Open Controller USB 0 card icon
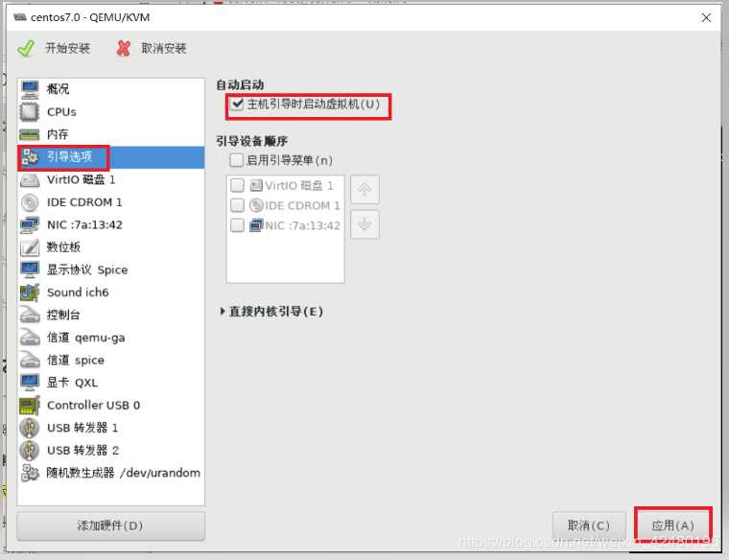 [30, 406]
